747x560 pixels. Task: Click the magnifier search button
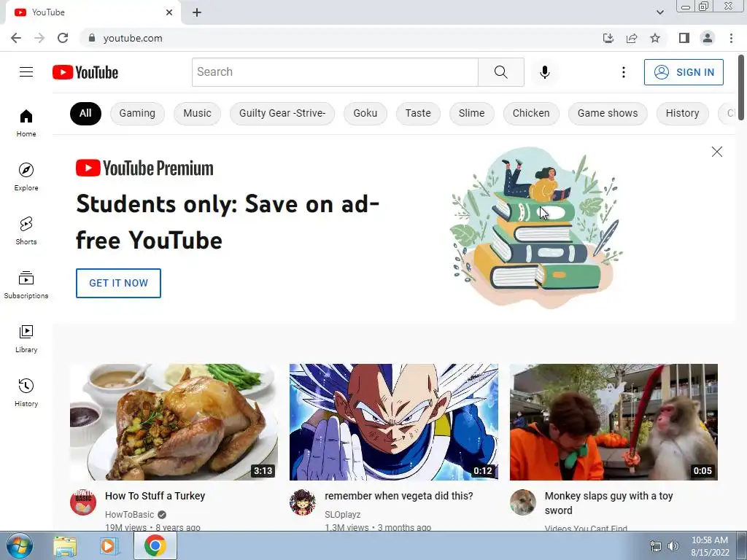[x=500, y=72]
